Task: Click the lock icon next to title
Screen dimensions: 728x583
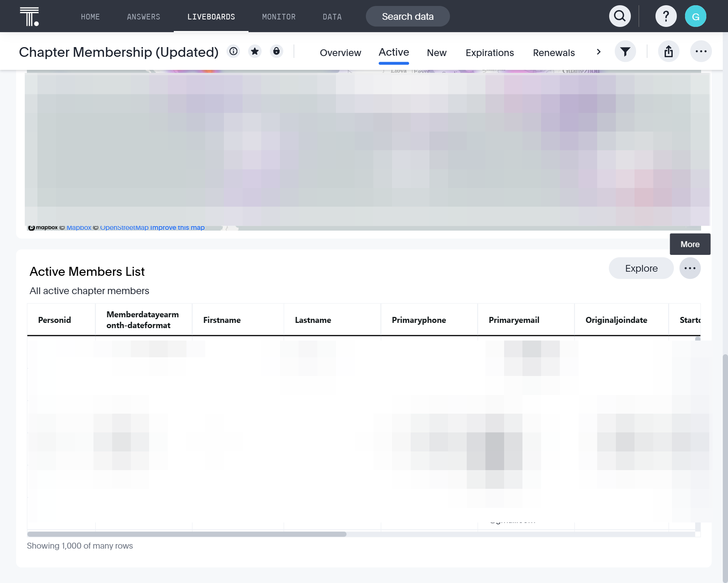Action: point(277,51)
